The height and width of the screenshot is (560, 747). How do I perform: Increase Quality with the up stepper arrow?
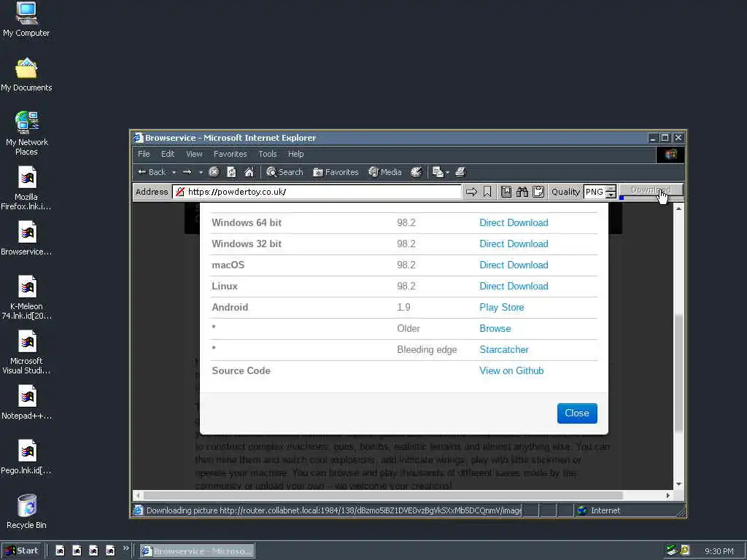[x=611, y=188]
